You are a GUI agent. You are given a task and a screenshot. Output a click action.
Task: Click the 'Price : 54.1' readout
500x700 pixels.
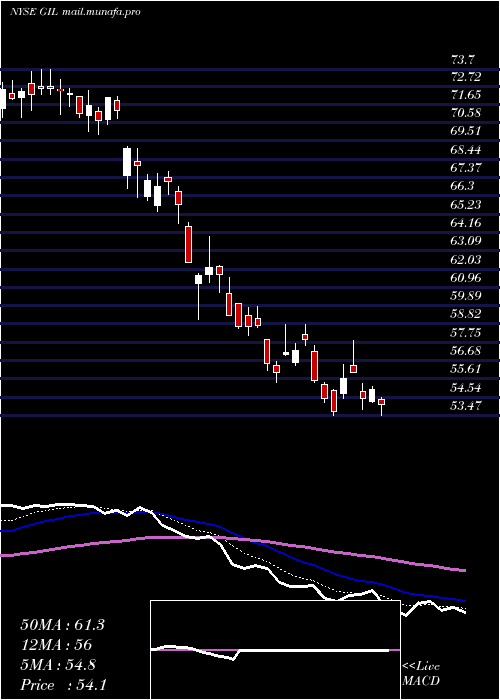click(x=63, y=685)
